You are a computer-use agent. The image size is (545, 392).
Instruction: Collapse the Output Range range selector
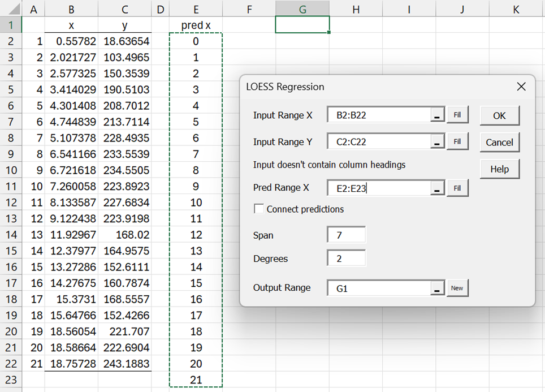click(x=436, y=288)
